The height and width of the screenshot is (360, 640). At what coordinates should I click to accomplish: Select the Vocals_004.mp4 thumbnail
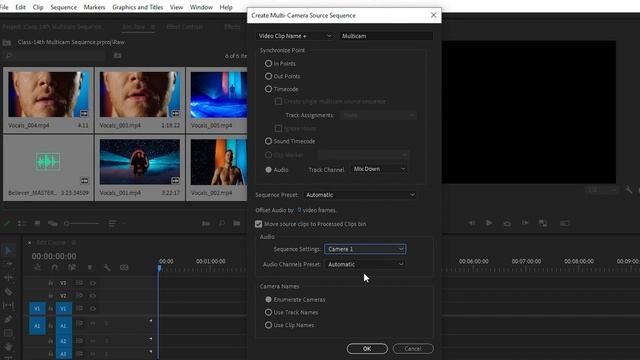48,94
